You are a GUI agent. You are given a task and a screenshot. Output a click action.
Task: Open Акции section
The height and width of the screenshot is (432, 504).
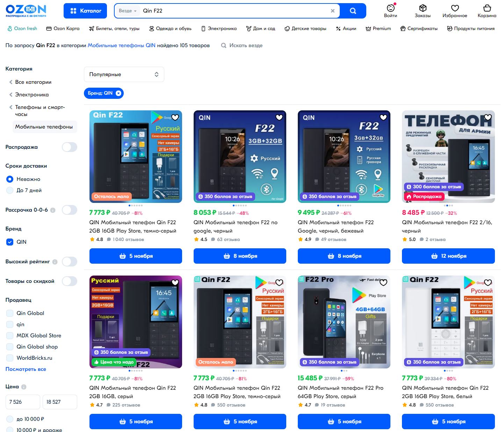coord(346,29)
